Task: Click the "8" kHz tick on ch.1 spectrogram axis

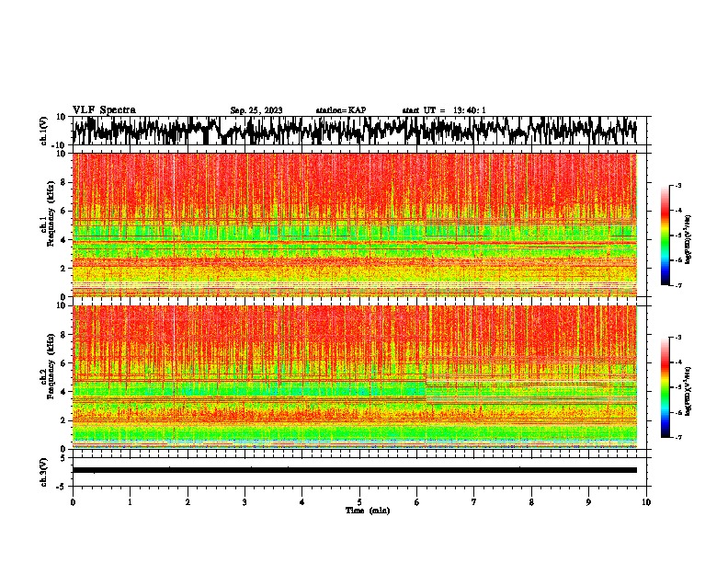Action: coord(64,182)
